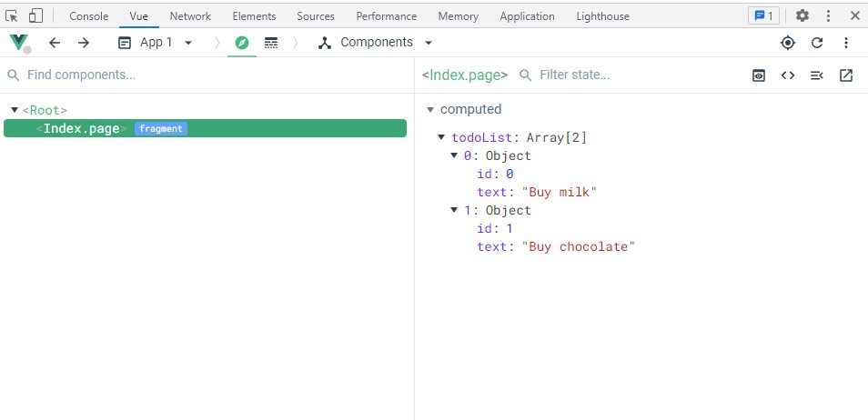Open the Memory tab
This screenshot has width=868, height=420.
click(459, 16)
